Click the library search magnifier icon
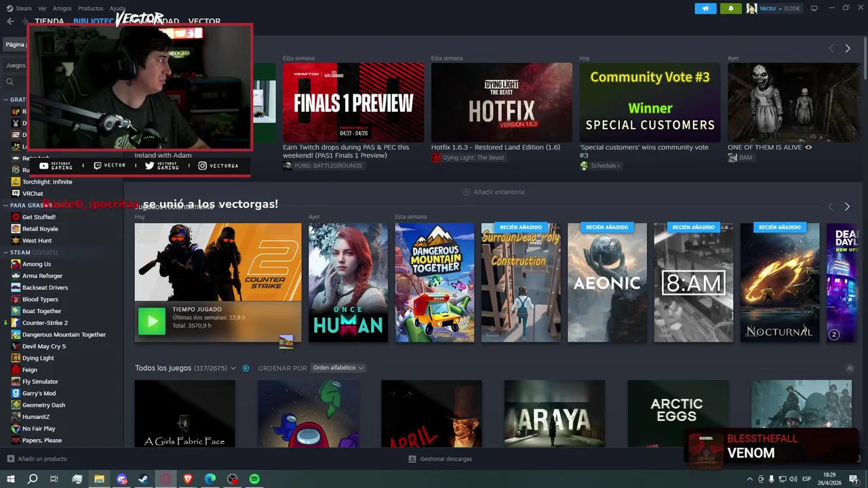Viewport: 868px width, 488px height. click(9, 82)
